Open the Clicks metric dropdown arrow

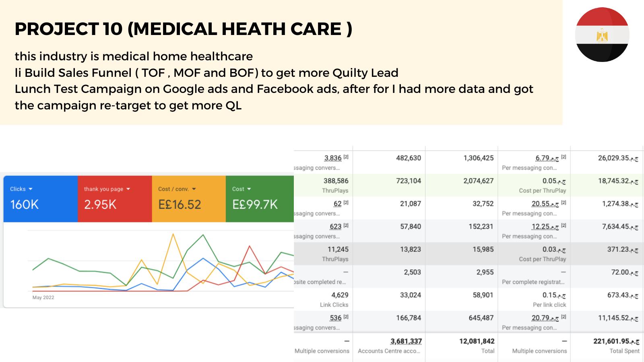tap(31, 189)
